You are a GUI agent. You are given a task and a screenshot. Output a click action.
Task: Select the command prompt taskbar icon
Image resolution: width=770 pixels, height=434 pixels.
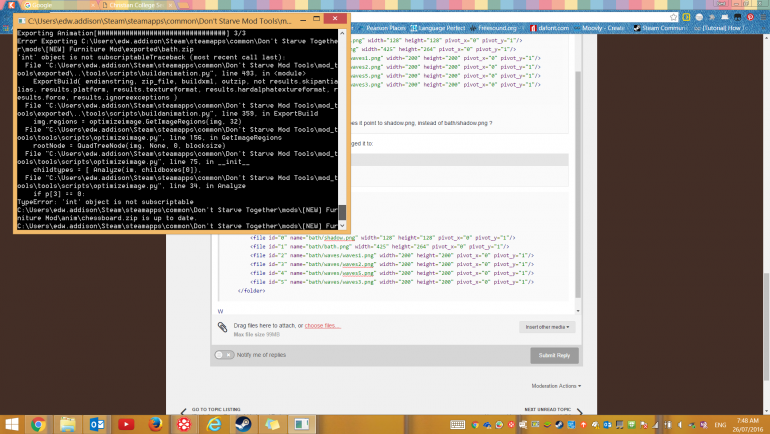click(302, 424)
